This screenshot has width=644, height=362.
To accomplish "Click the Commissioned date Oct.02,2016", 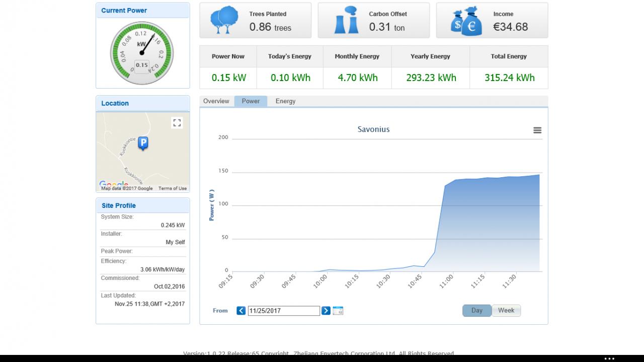I will (x=170, y=286).
